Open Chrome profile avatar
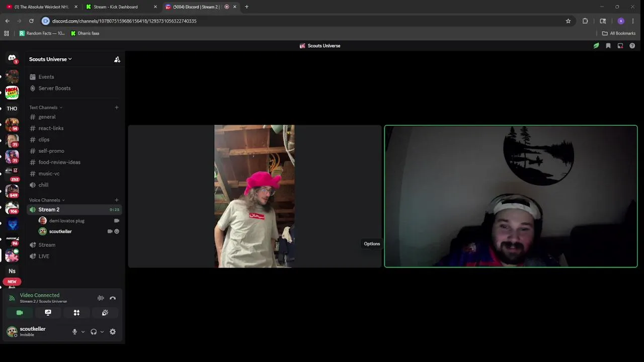 pos(621,21)
